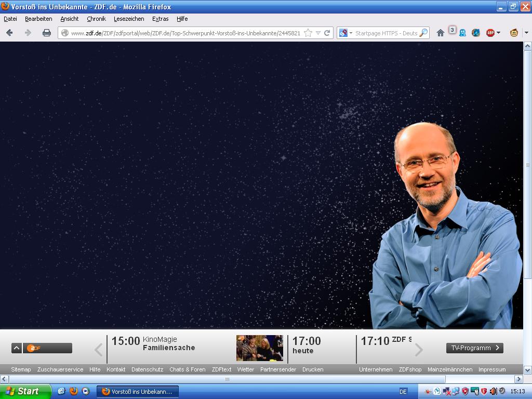Open the Hilfe menu
This screenshot has height=399, width=532.
coord(182,19)
